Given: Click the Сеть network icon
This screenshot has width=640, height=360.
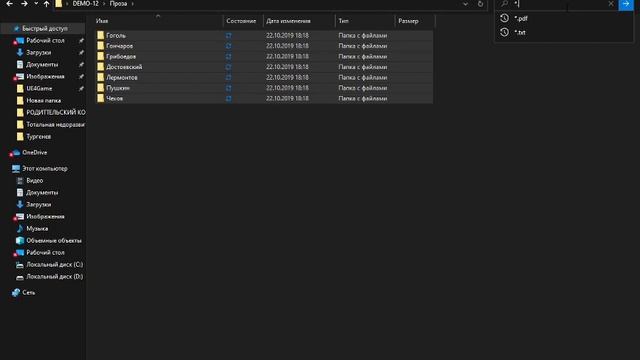Looking at the screenshot, I should (16, 292).
